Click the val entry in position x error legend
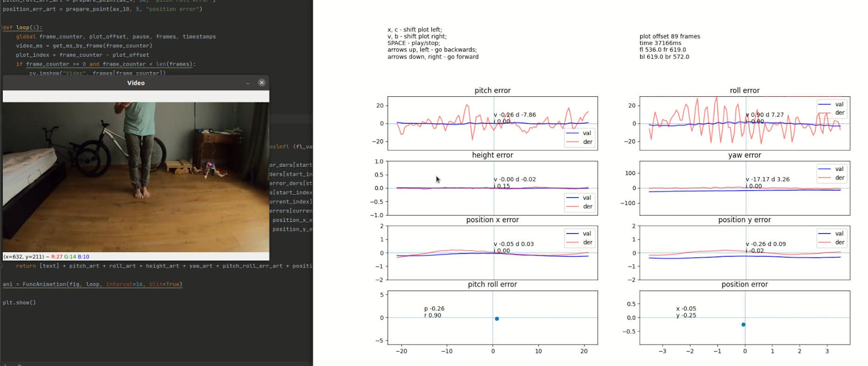This screenshot has height=366, width=868. [x=587, y=234]
